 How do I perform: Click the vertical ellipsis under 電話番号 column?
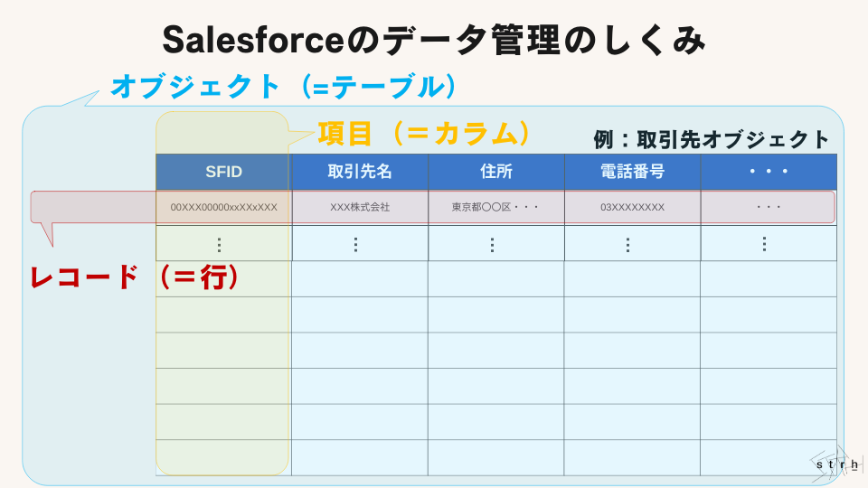click(x=628, y=244)
